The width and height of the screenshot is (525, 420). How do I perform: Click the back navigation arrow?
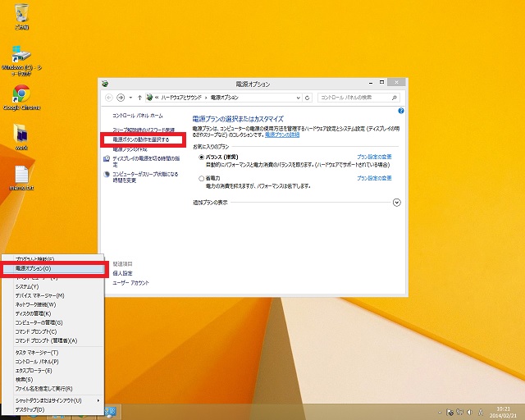coord(108,97)
